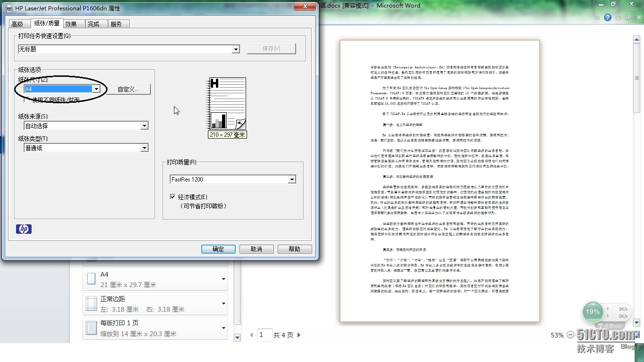Click the 取消 button
The height and width of the screenshot is (362, 644).
click(x=256, y=249)
